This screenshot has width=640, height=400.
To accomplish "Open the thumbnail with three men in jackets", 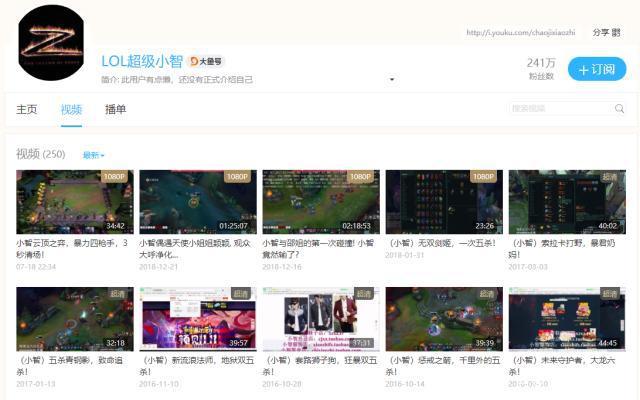I will (321, 319).
